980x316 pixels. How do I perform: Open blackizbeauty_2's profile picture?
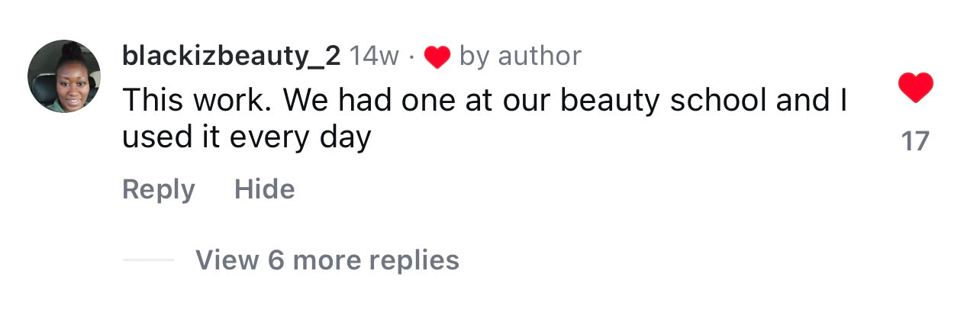[64, 77]
